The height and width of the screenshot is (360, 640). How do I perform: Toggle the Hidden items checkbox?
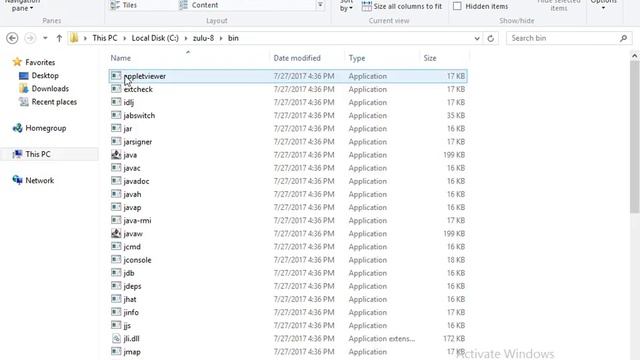pyautogui.click(x=457, y=6)
